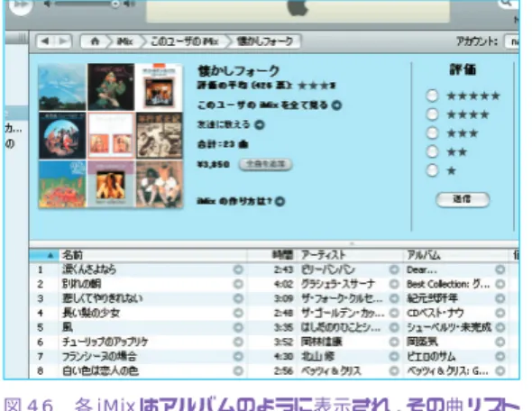The image size is (532, 411).
Task: Select the song row 白い色は恋人の色
Action: click(x=274, y=371)
